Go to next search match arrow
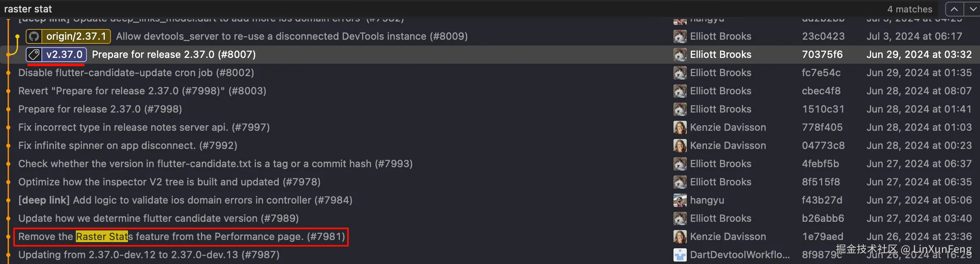The image size is (980, 264). tap(973, 9)
